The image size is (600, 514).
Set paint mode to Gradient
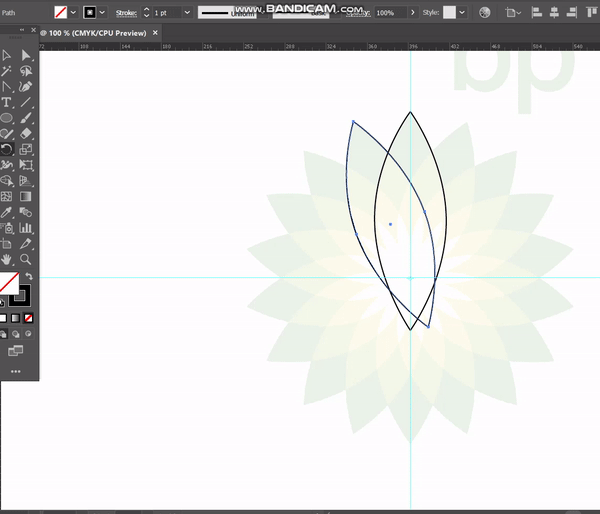pyautogui.click(x=15, y=318)
